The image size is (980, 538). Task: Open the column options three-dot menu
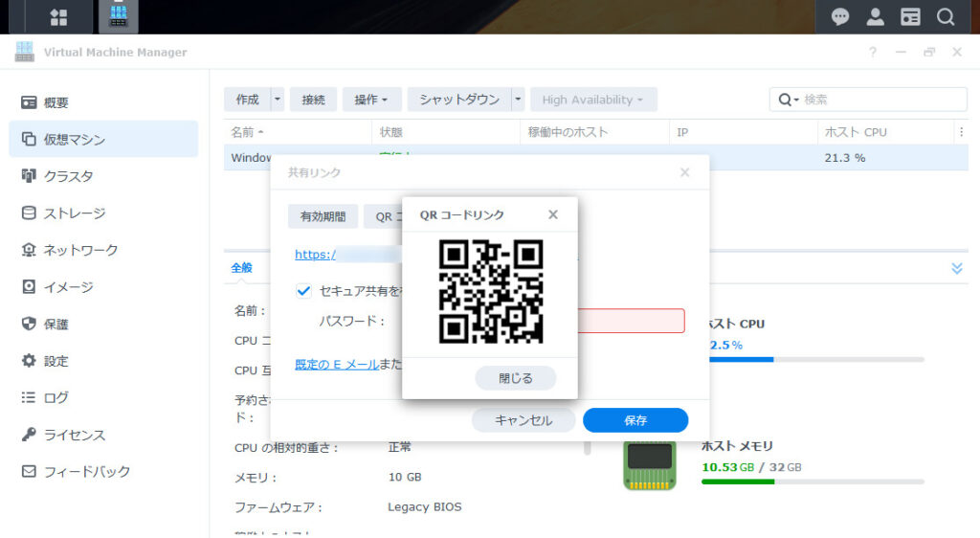pos(961,132)
